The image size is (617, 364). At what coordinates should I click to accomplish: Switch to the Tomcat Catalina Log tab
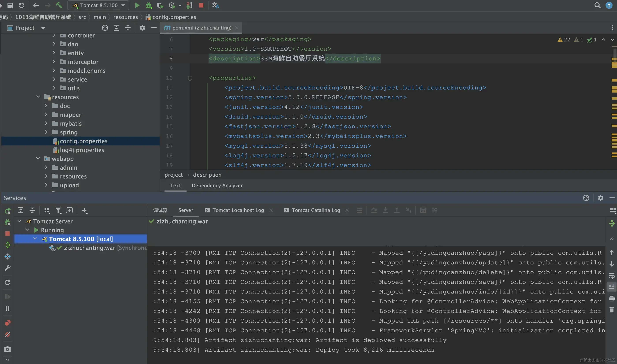point(316,210)
